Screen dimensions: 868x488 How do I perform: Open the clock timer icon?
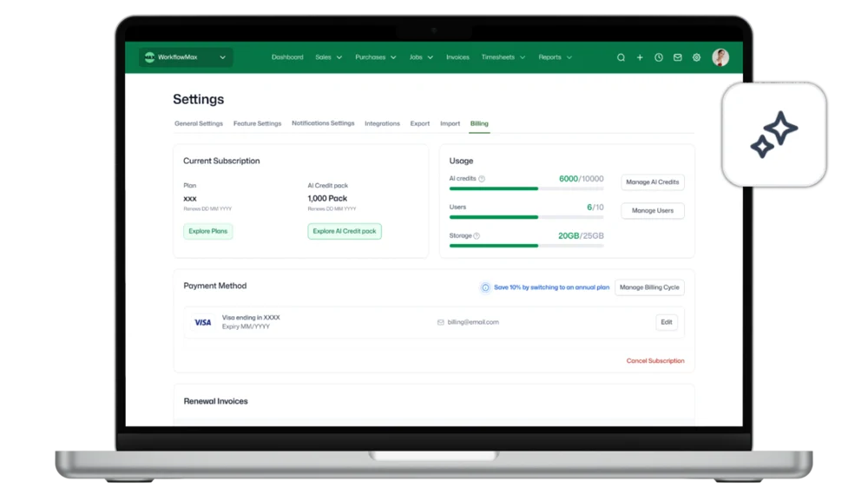(x=658, y=57)
